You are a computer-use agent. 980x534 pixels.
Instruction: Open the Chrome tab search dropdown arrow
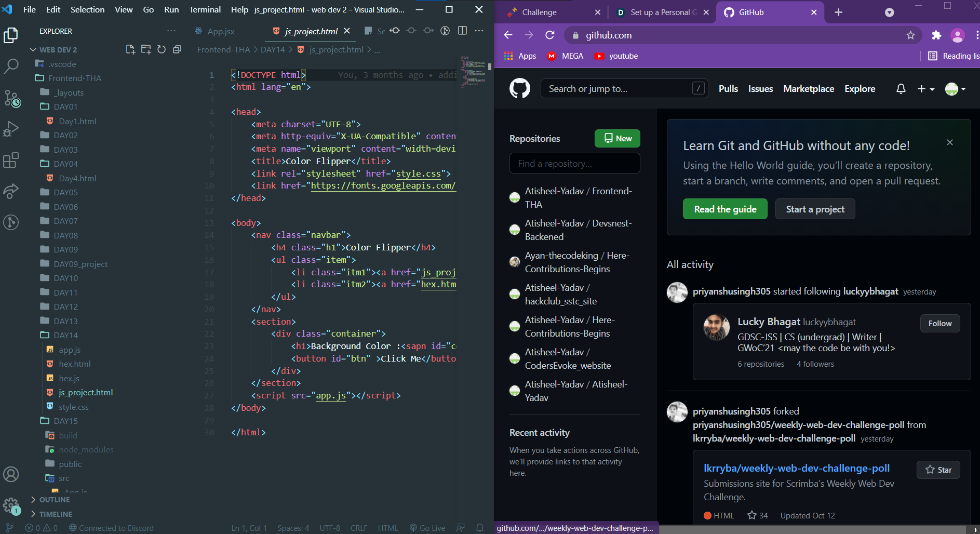pos(890,12)
